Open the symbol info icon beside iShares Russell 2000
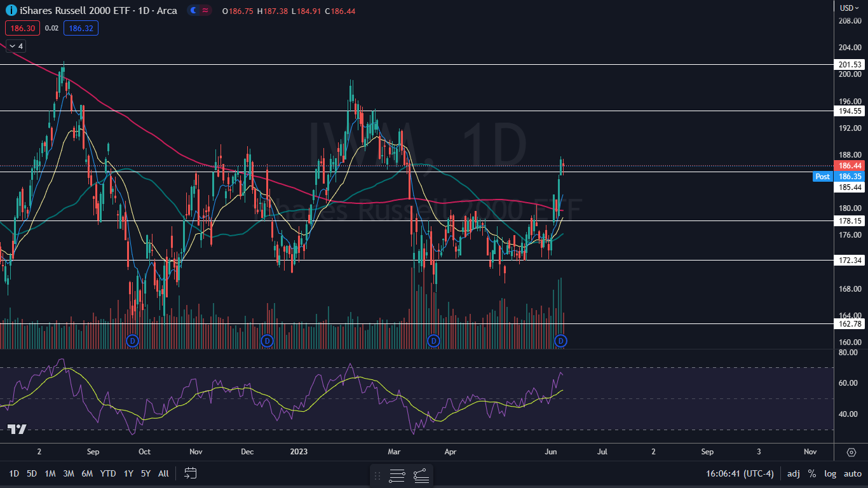The height and width of the screenshot is (488, 868). [x=11, y=10]
